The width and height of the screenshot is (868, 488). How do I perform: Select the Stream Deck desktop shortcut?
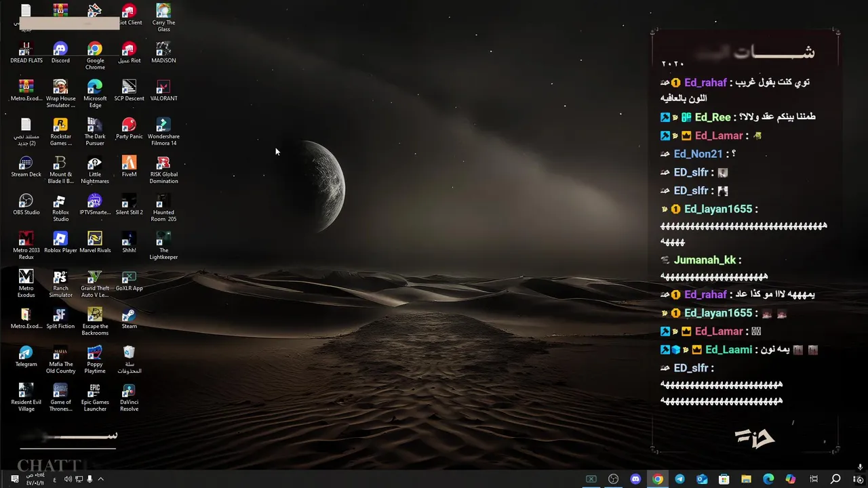click(26, 167)
